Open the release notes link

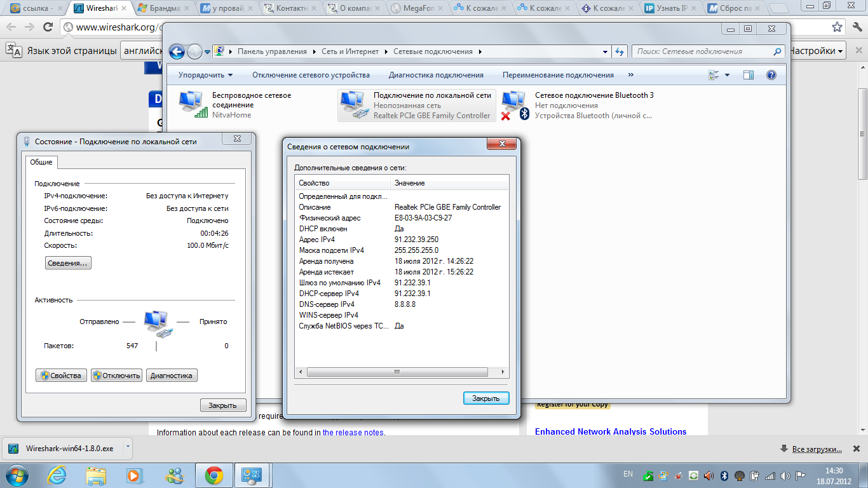pyautogui.click(x=353, y=433)
